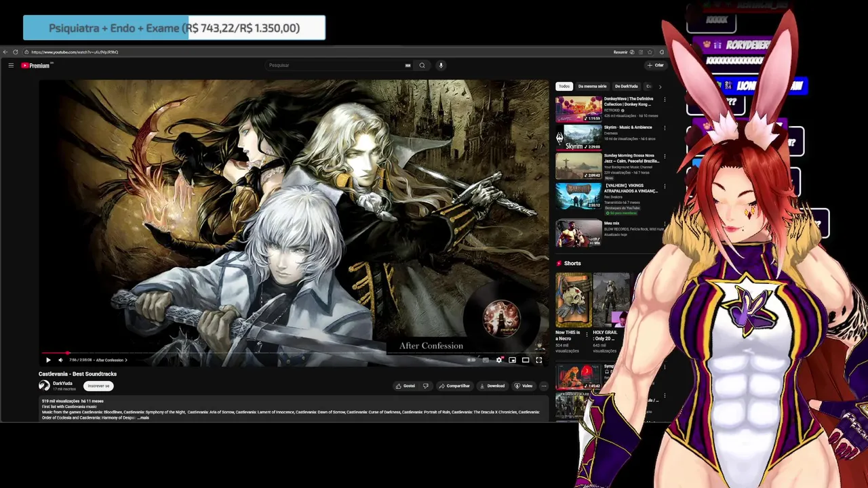Seek on the red video progress bar

(294, 353)
